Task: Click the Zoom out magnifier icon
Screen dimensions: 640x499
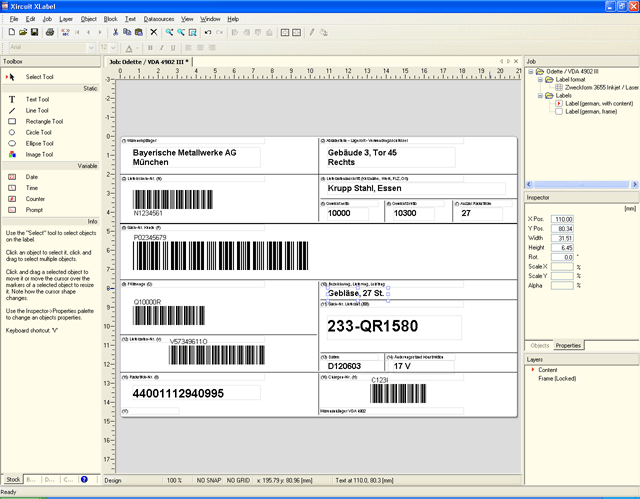Action: click(x=181, y=32)
